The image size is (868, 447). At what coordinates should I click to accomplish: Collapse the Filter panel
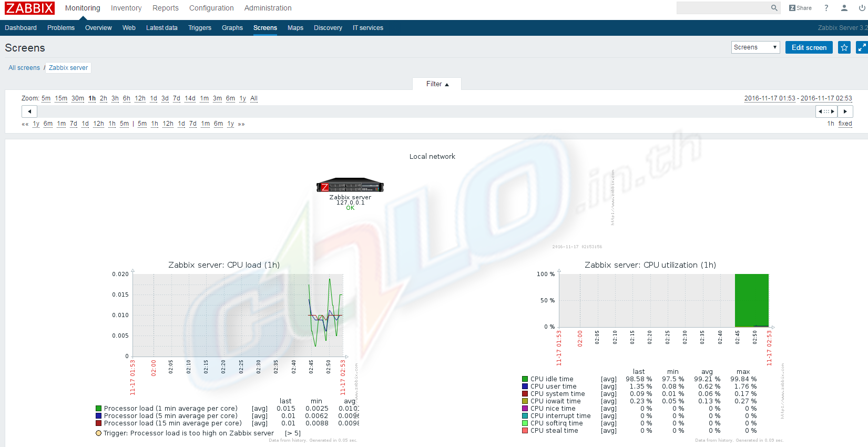437,84
